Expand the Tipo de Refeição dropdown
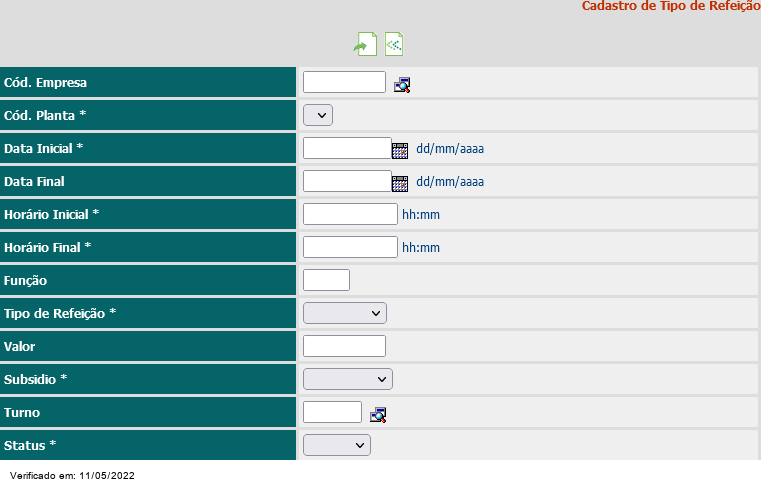Image resolution: width=761 pixels, height=490 pixels. pos(345,313)
